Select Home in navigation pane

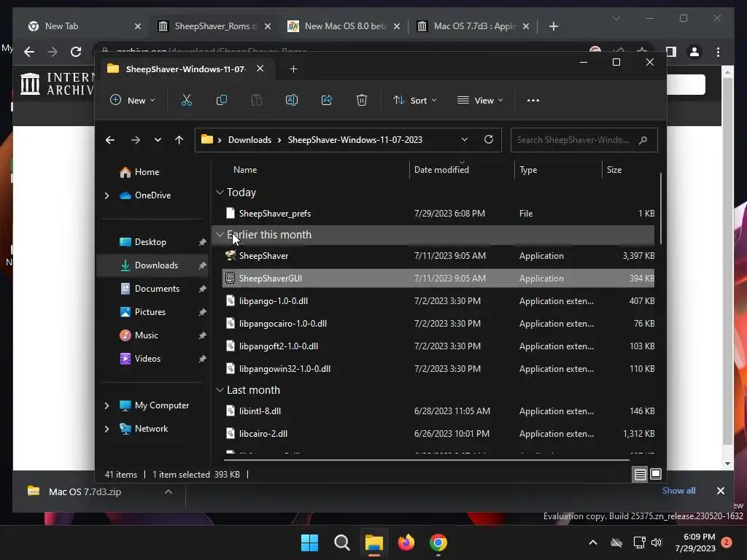(147, 172)
